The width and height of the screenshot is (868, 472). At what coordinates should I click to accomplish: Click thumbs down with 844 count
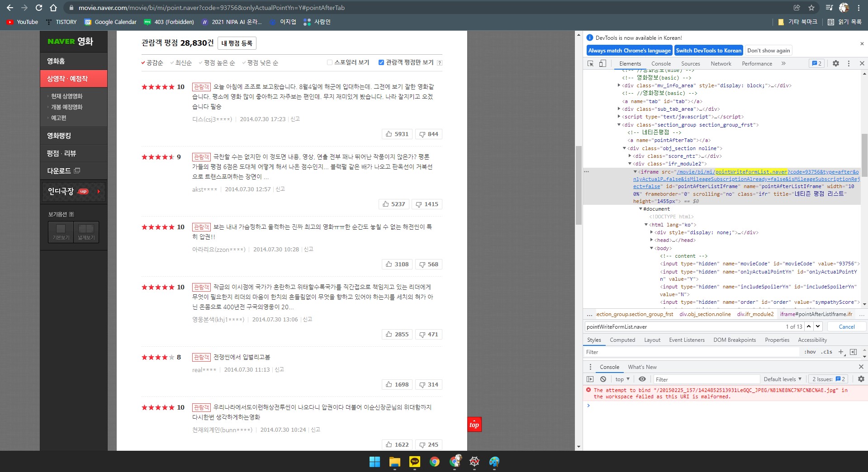[428, 134]
